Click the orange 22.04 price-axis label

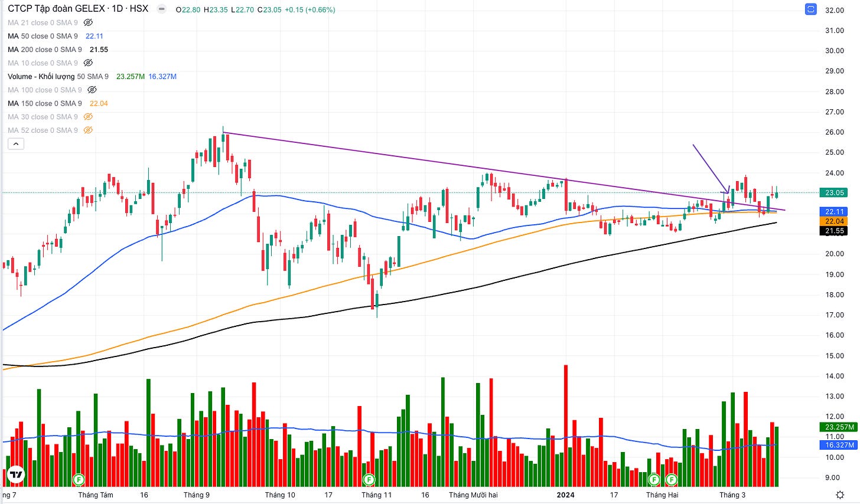pos(834,221)
